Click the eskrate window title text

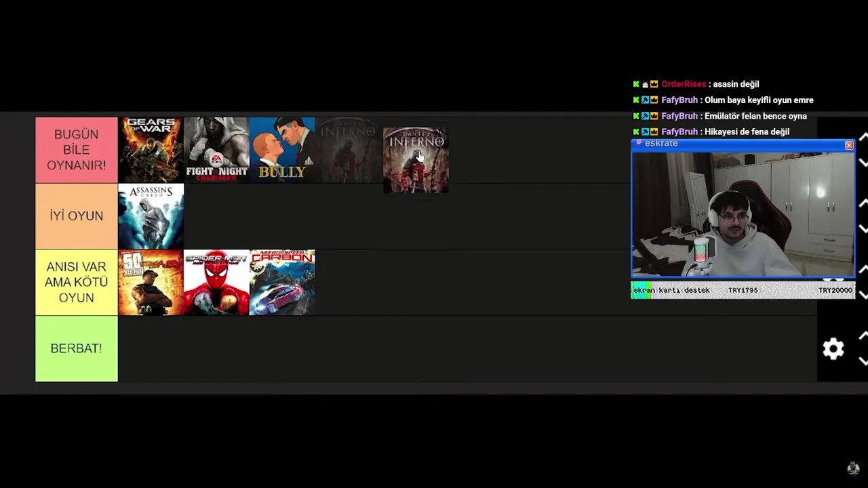tap(661, 144)
